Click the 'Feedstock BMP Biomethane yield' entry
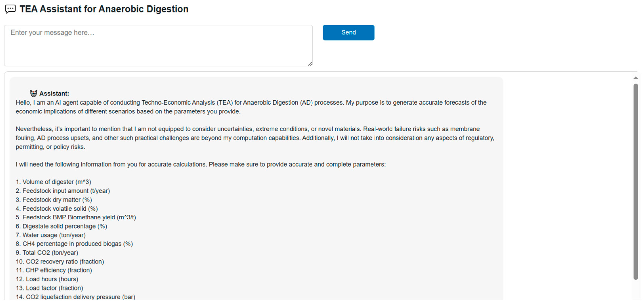The image size is (644, 306). click(76, 217)
